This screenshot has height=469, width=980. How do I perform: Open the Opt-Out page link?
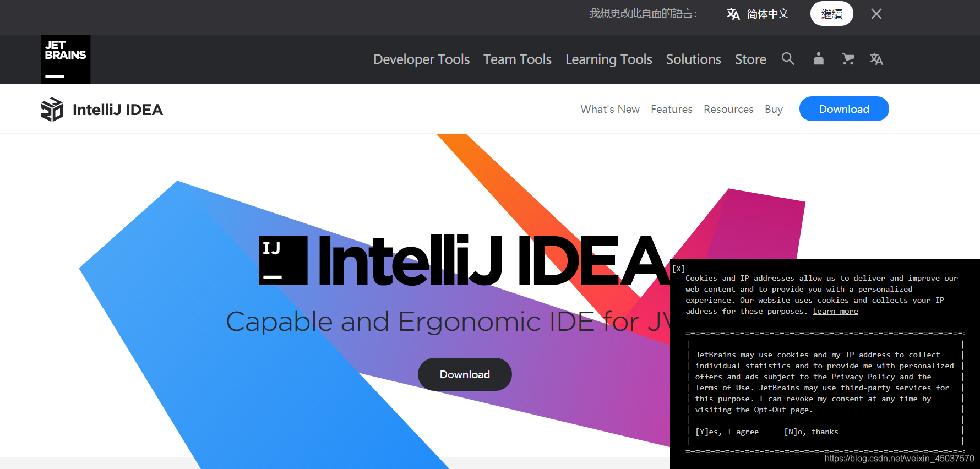[x=781, y=410]
